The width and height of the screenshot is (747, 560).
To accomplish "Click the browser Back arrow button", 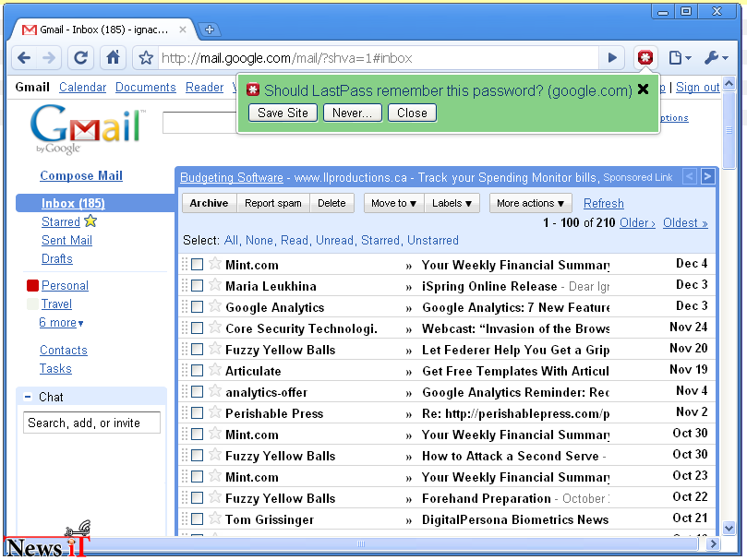I will 24,58.
